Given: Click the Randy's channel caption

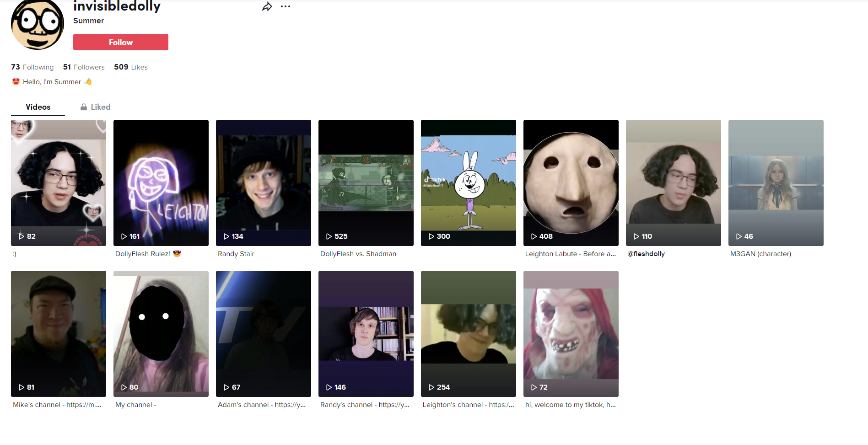Looking at the screenshot, I should click(365, 405).
